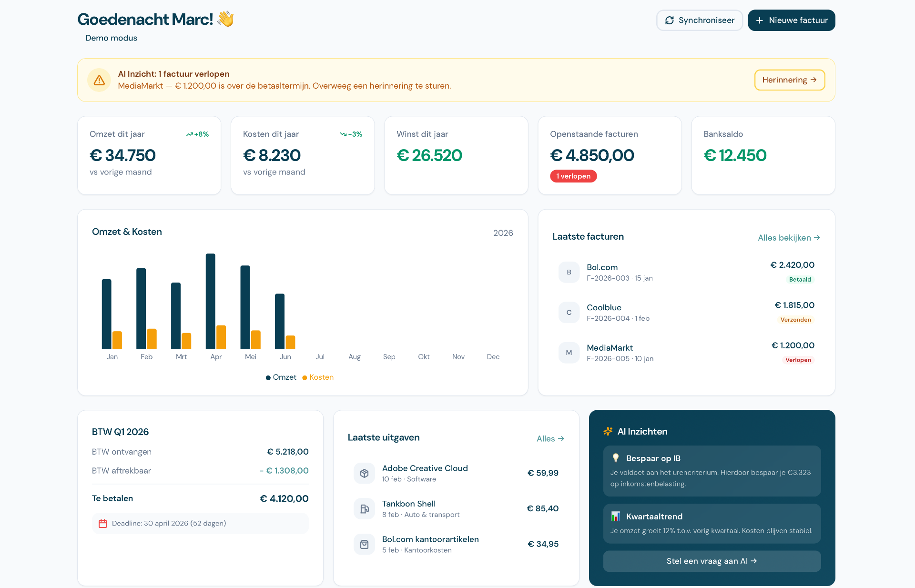Click the BTW Q1 2026 heading
Screen dimensions: 915x588
(x=121, y=432)
